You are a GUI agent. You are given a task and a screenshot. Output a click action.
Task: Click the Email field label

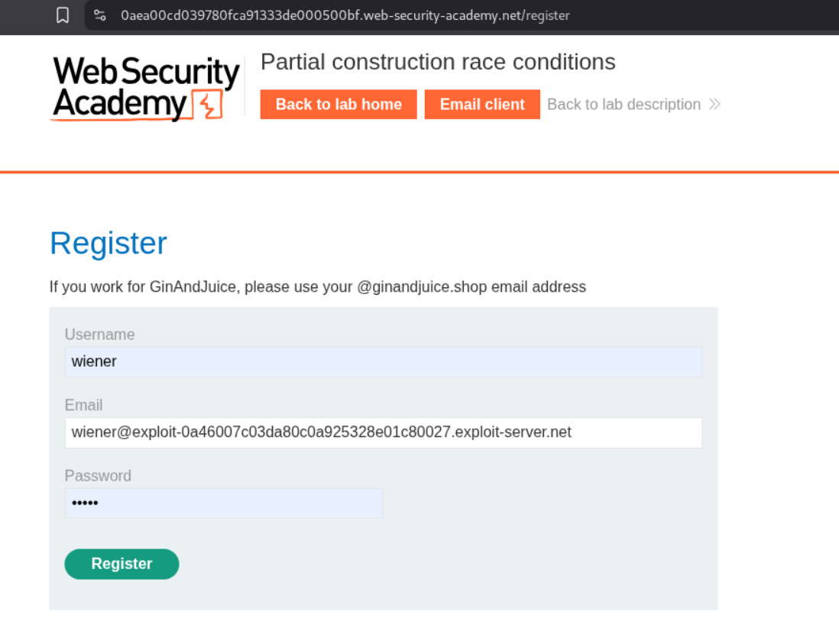pyautogui.click(x=83, y=405)
